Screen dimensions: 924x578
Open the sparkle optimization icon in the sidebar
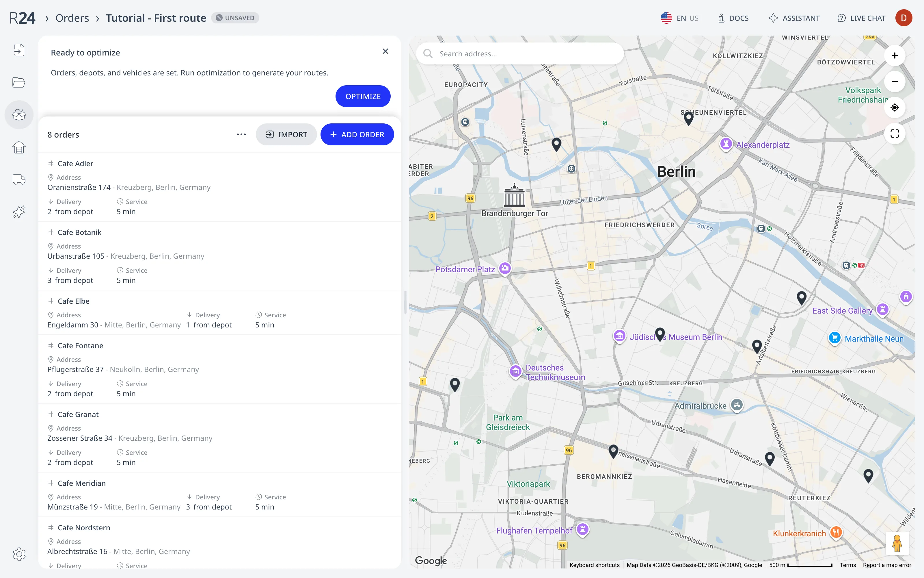(x=19, y=212)
